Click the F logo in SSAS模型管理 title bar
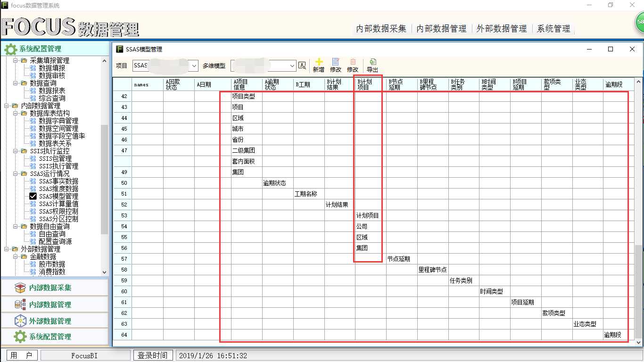This screenshot has width=644, height=362. point(119,49)
